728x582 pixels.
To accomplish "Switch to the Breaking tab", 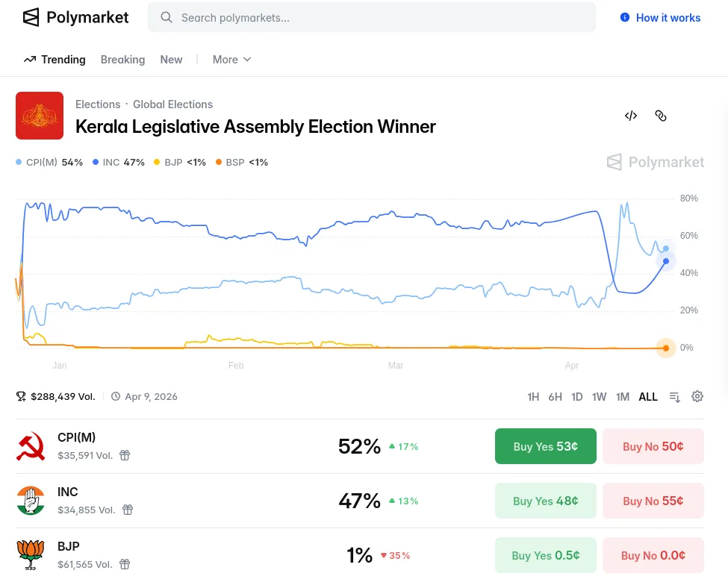I will pos(122,60).
